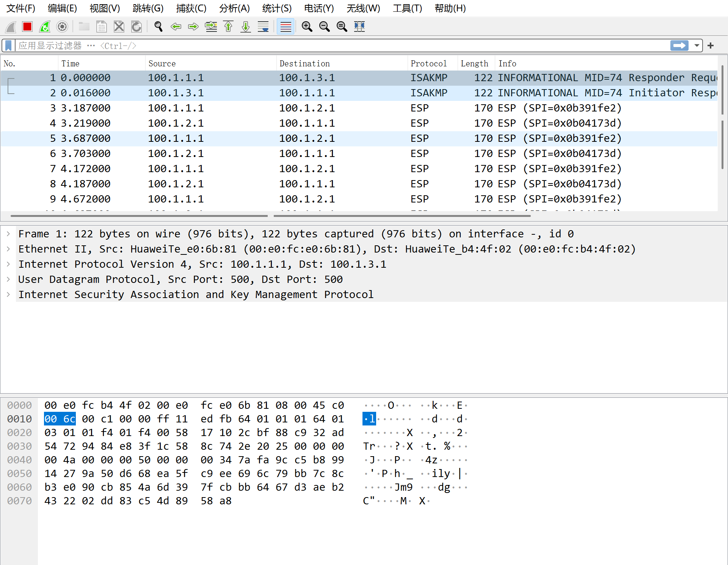Open the 分析(A) menu
728x565 pixels.
tap(234, 8)
